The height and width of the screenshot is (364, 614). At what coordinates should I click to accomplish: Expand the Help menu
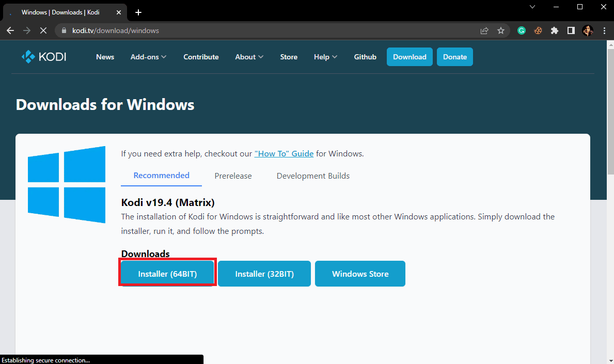(325, 57)
